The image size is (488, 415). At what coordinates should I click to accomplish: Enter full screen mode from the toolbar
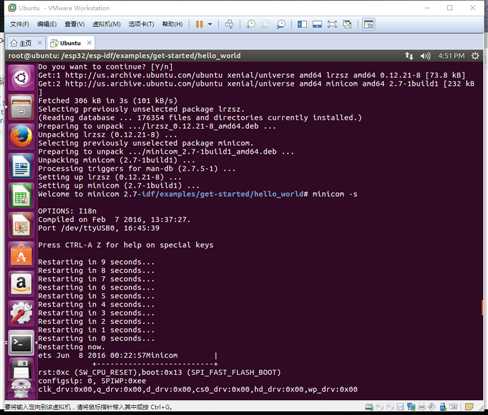332,24
